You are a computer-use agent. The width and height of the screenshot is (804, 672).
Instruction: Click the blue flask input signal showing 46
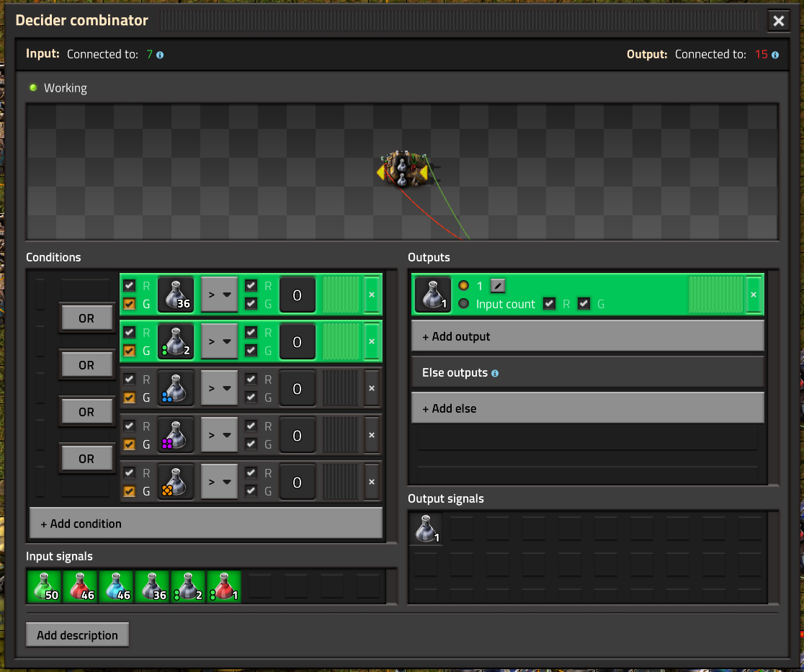click(x=116, y=586)
